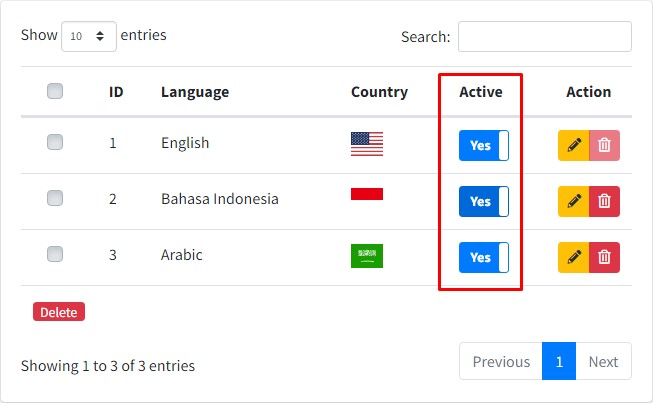Remove Arabic using its trash icon
Screen dimensions: 653x403
coord(604,257)
